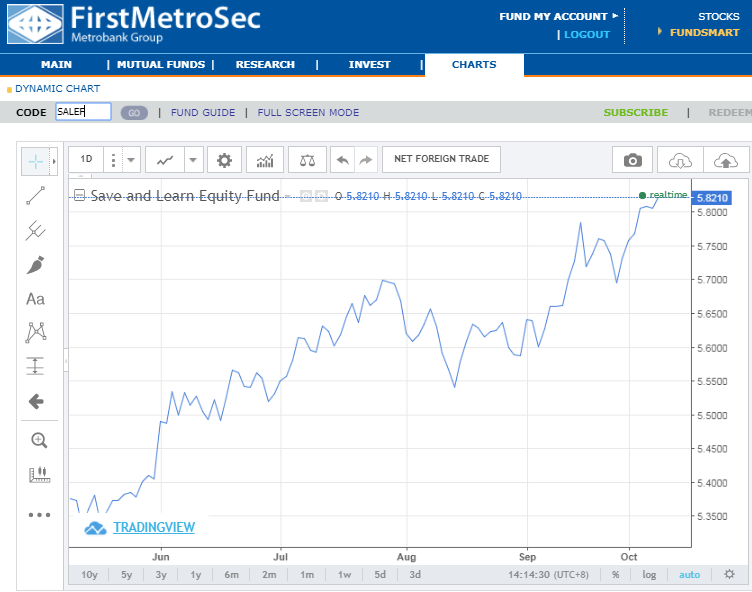Open the chart style dropdown arrow
752x592 pixels.
(193, 160)
